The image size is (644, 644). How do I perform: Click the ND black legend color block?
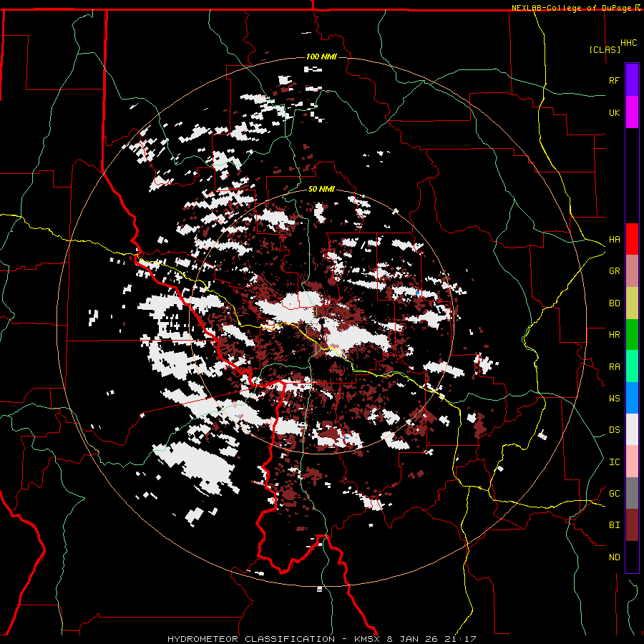coord(632,557)
